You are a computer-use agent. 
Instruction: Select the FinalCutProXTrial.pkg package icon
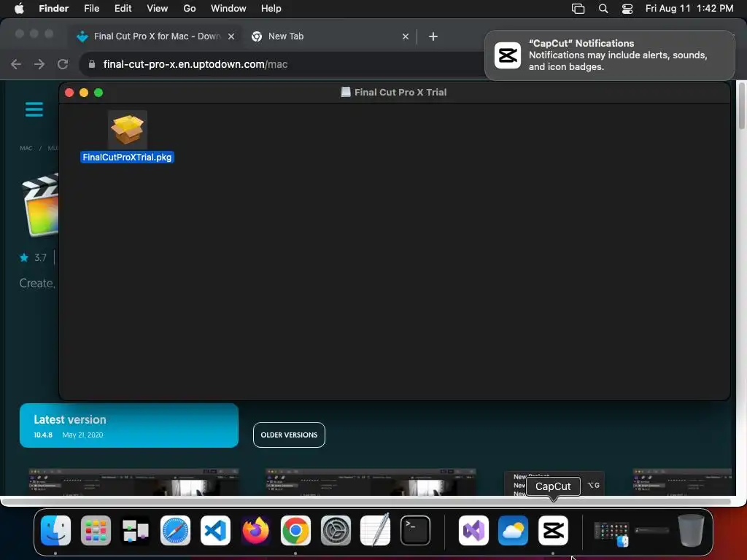pyautogui.click(x=127, y=130)
